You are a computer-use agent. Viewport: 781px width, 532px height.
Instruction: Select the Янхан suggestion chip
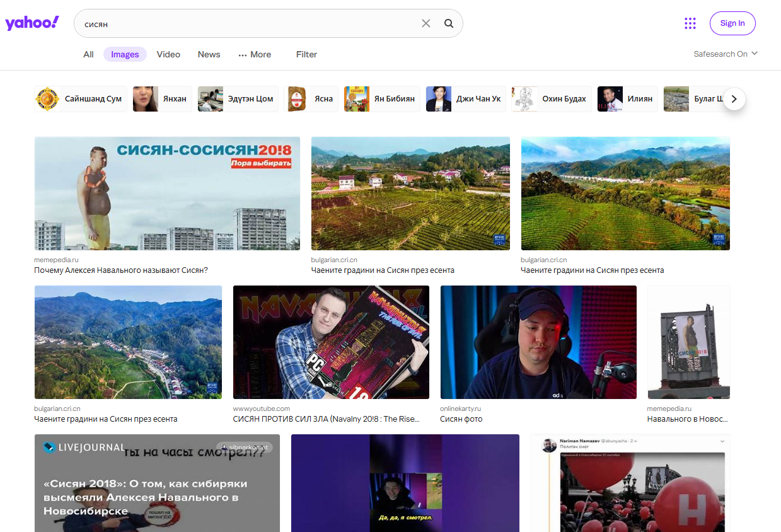click(x=162, y=99)
